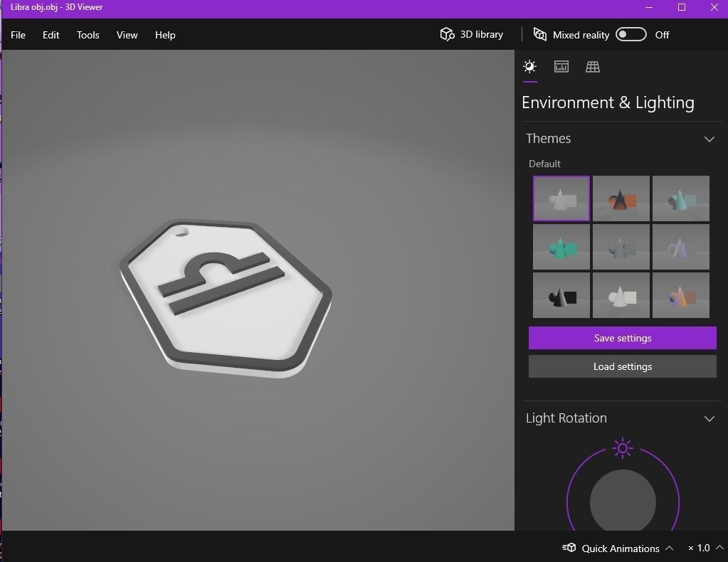Open the Help menu
728x562 pixels.
click(165, 35)
